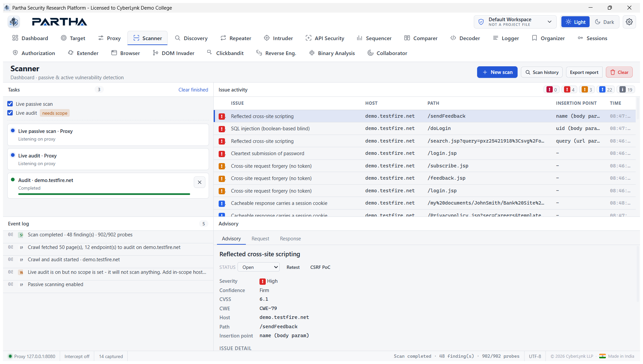
Task: Select the cacheable response issue for /my%20documents path
Action: (x=425, y=203)
